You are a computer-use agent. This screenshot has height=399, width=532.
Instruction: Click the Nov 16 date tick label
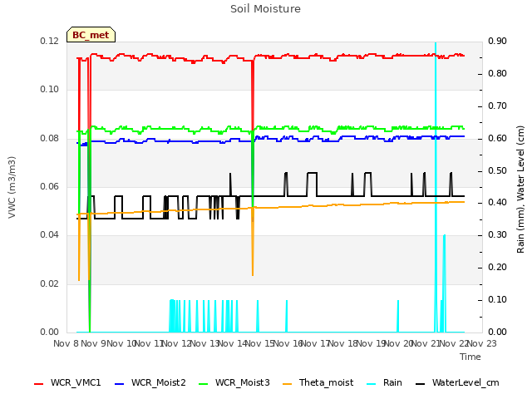pyautogui.click(x=288, y=343)
